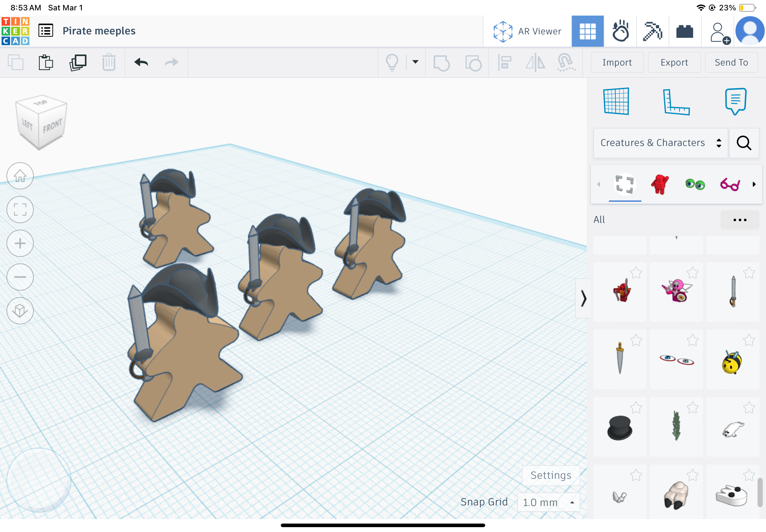Screen dimensions: 766x532
Task: Click the Send To button
Action: (x=731, y=62)
